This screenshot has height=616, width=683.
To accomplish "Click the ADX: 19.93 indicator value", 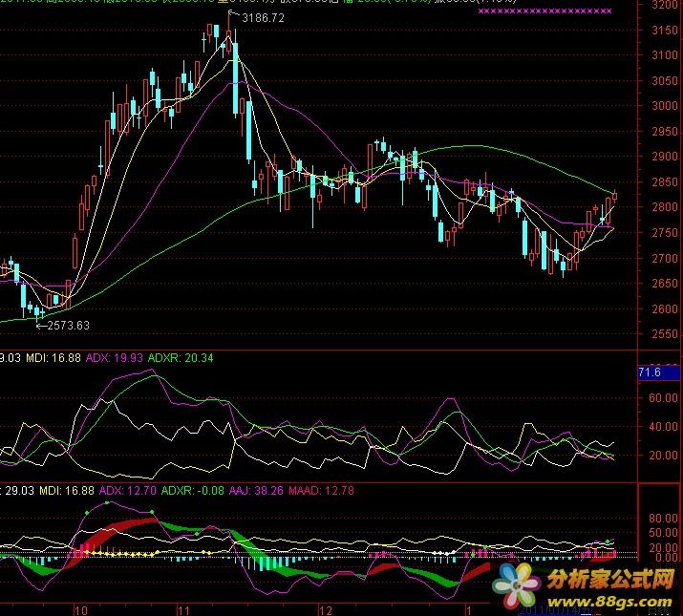I will click(115, 358).
